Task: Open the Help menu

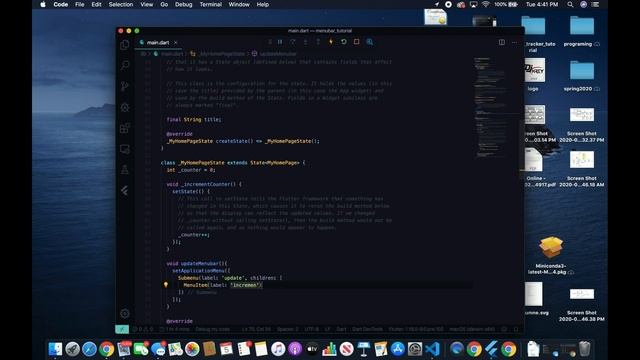Action: coord(262,4)
